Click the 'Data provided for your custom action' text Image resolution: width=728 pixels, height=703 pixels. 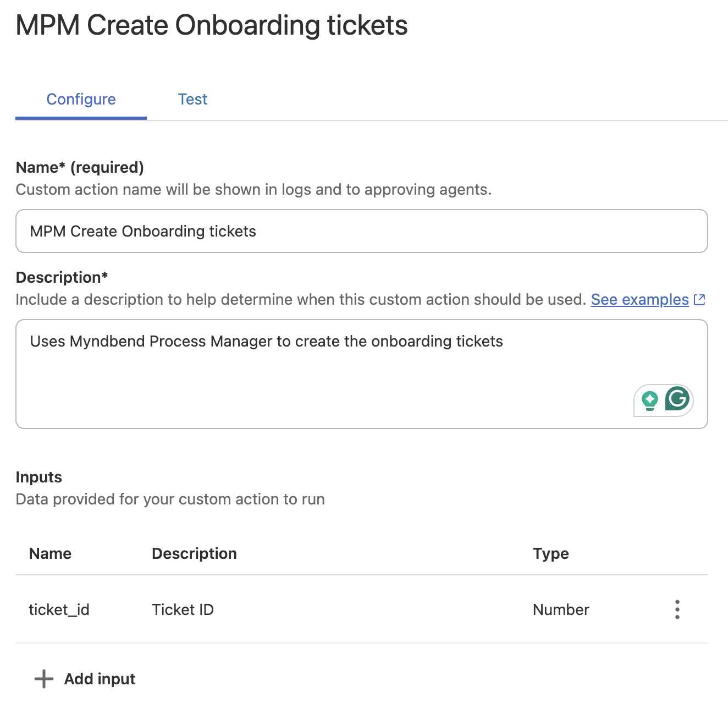tap(170, 499)
